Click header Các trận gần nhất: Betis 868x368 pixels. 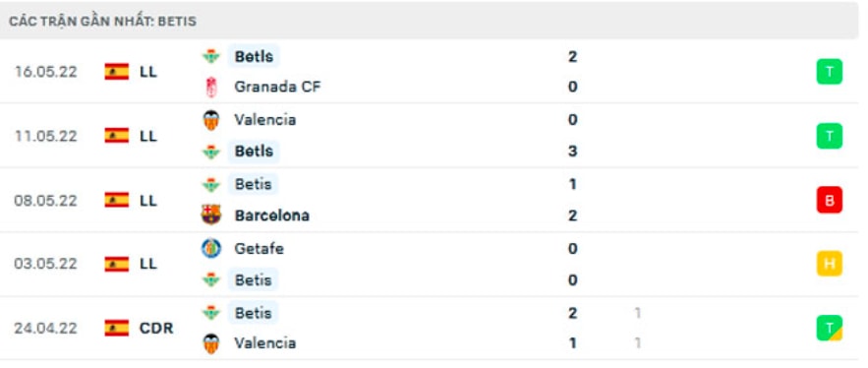click(x=102, y=22)
